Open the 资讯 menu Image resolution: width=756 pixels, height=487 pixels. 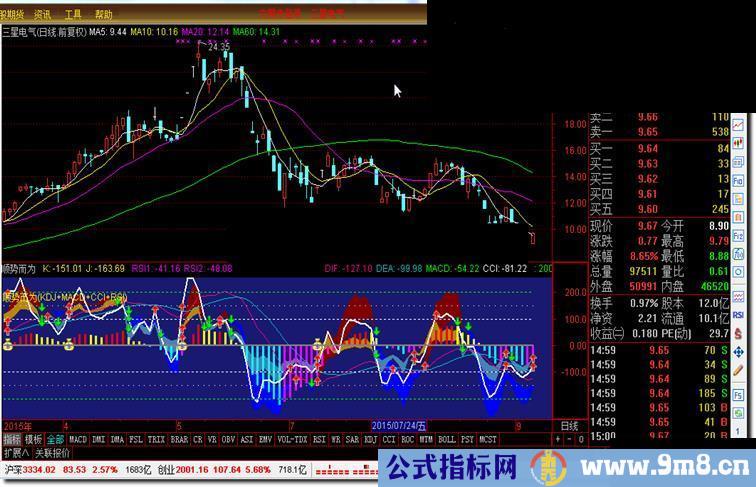43,16
